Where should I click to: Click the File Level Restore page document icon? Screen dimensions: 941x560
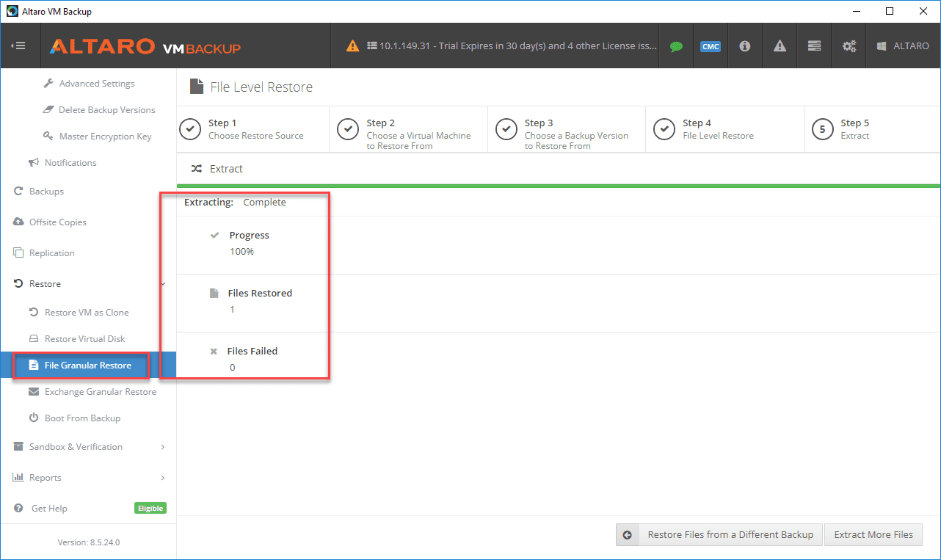tap(197, 87)
